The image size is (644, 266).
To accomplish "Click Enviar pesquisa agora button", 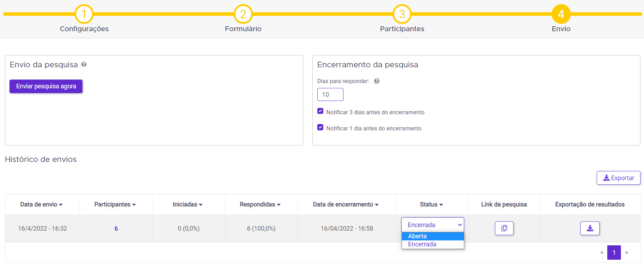I will pos(46,86).
